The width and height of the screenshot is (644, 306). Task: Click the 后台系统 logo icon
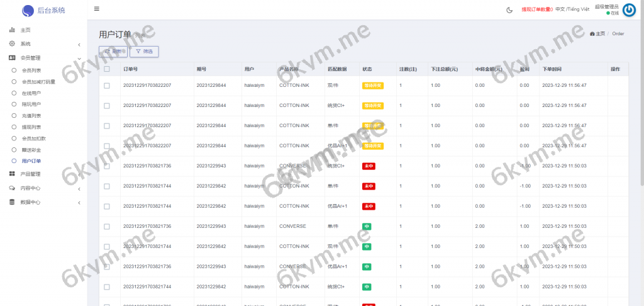click(x=28, y=10)
